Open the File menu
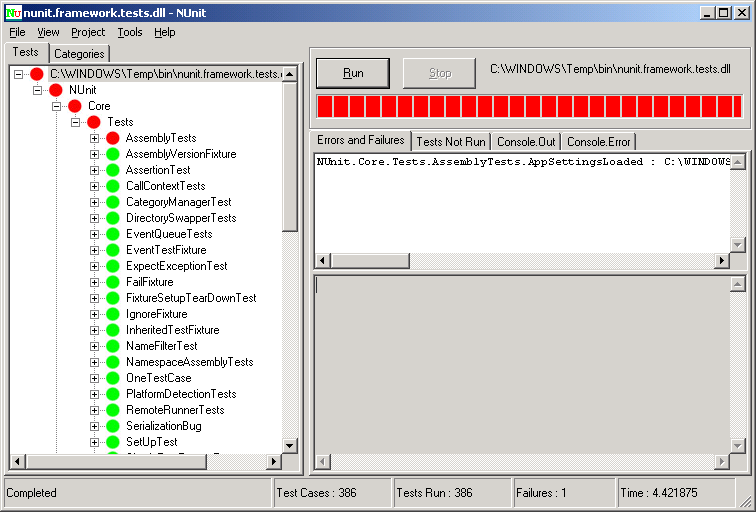 pyautogui.click(x=17, y=32)
